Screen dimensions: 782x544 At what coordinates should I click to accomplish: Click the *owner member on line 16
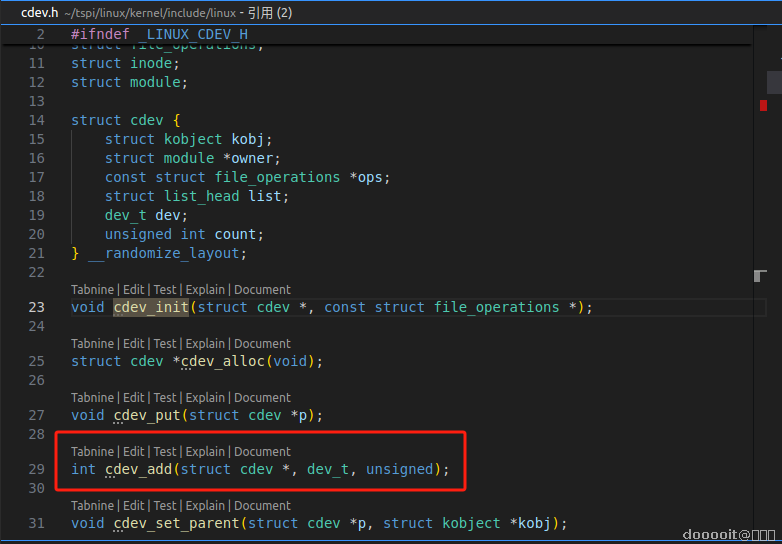pos(248,158)
